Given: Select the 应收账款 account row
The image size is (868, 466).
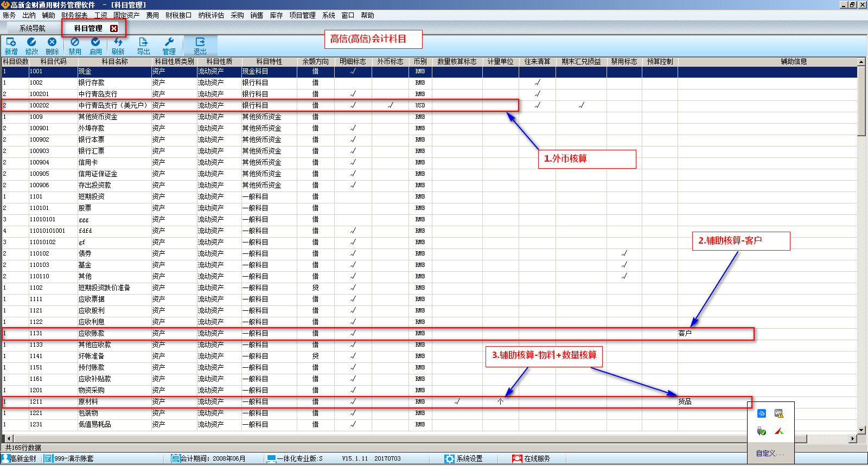Looking at the screenshot, I should point(91,333).
